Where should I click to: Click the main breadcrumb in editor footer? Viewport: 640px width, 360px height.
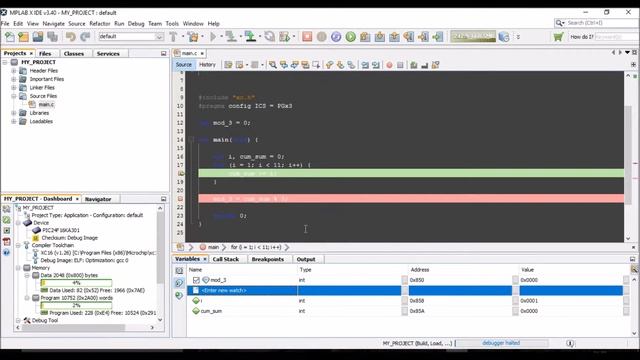pos(210,247)
